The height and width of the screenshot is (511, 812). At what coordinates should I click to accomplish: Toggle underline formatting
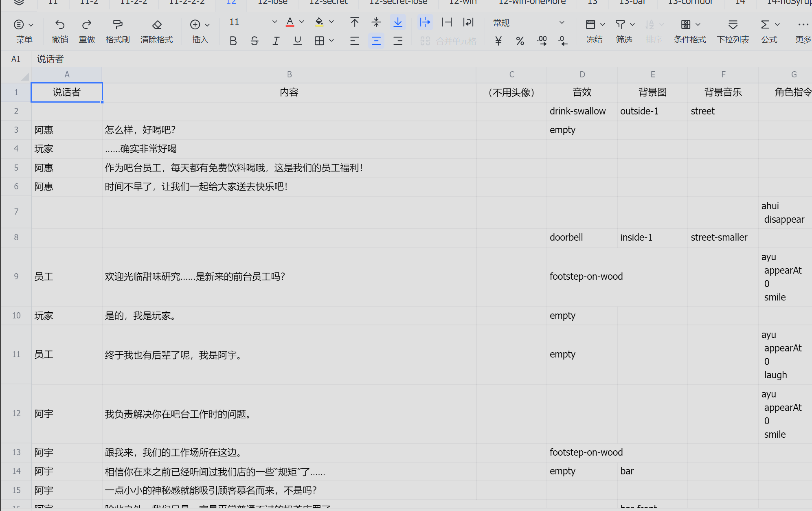point(298,41)
